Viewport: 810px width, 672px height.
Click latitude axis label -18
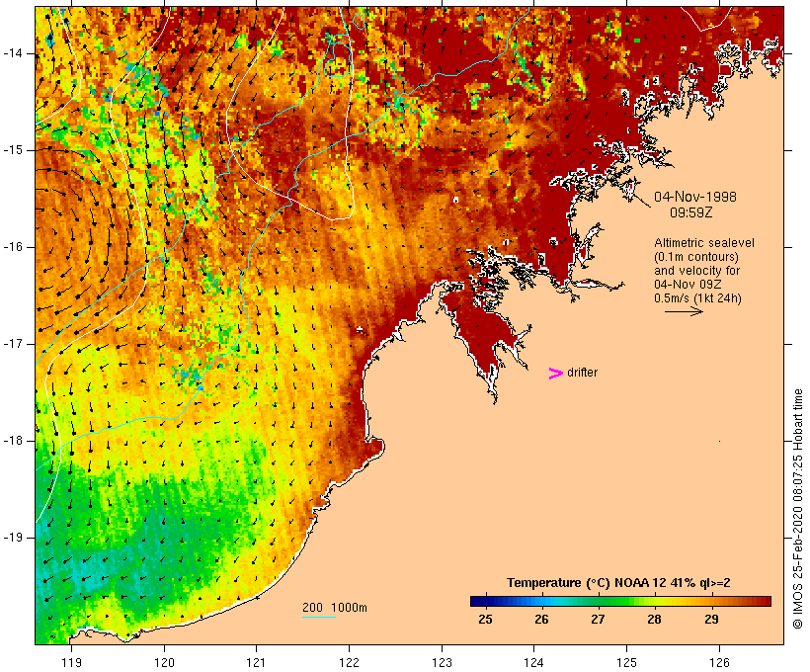[x=13, y=441]
